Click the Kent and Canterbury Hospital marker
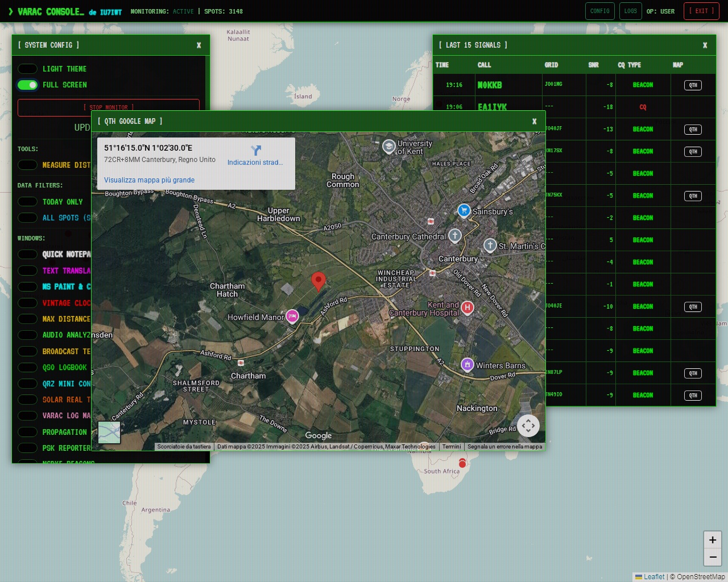 tap(467, 308)
